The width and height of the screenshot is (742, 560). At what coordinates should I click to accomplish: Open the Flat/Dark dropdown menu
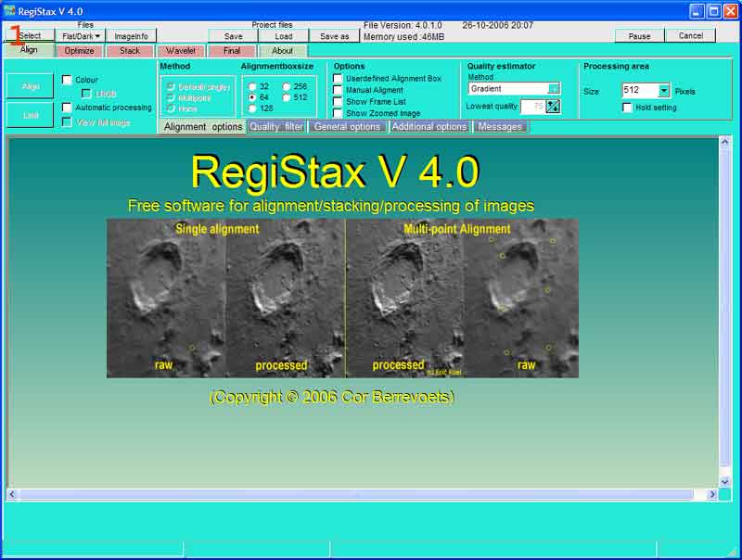[x=81, y=36]
